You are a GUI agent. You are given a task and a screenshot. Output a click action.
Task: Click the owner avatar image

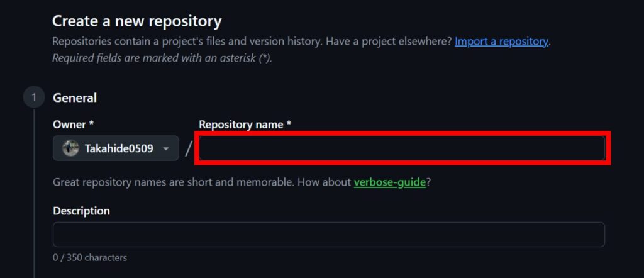click(70, 148)
